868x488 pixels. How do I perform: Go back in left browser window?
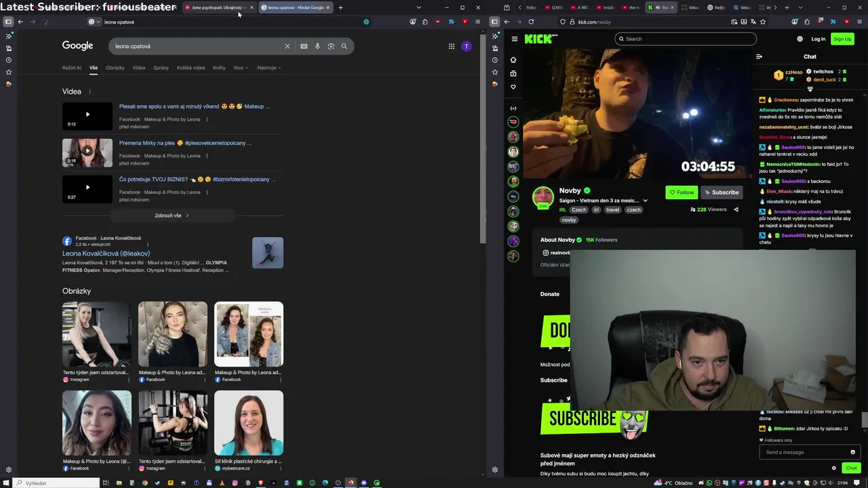point(20,22)
